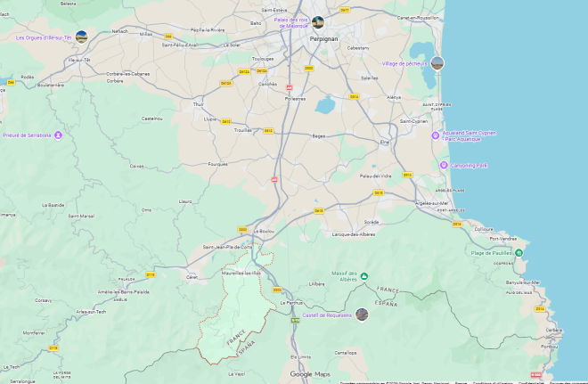
Task: Select the Amélie-les-Bains-Palalda label
Action: pos(123,292)
